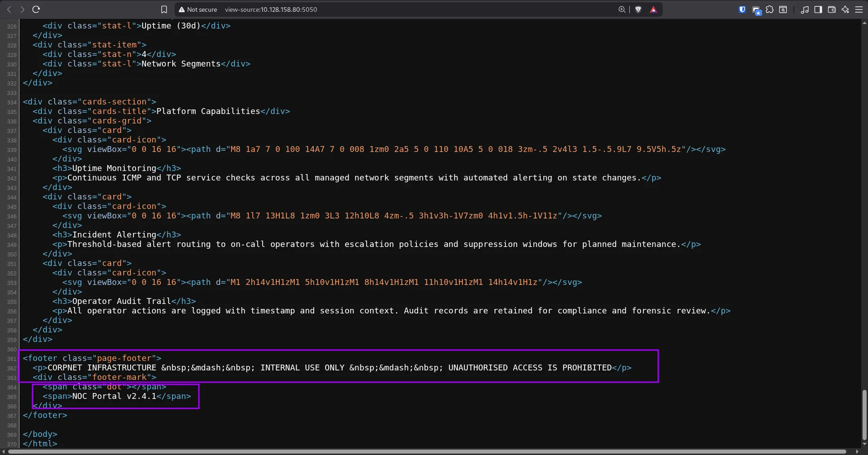868x455 pixels.
Task: Click line number 361
Action: point(12,359)
